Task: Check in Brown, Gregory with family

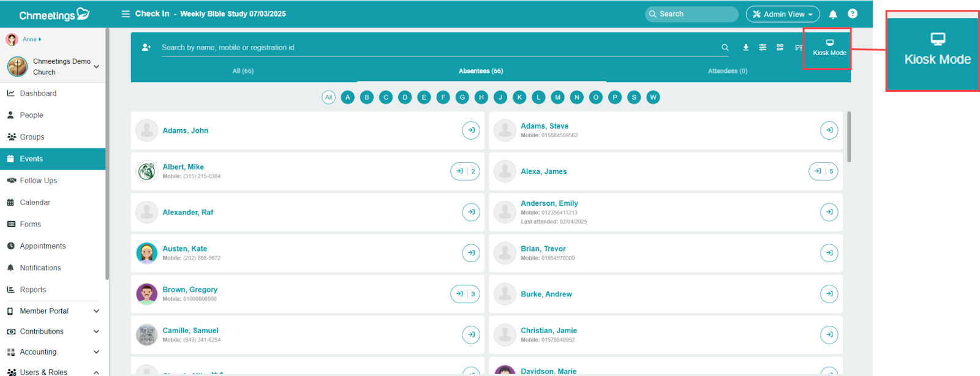Action: pyautogui.click(x=465, y=294)
